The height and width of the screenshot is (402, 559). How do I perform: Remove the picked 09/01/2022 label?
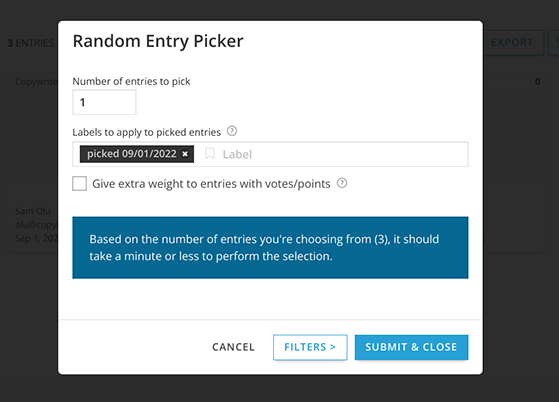(x=185, y=154)
